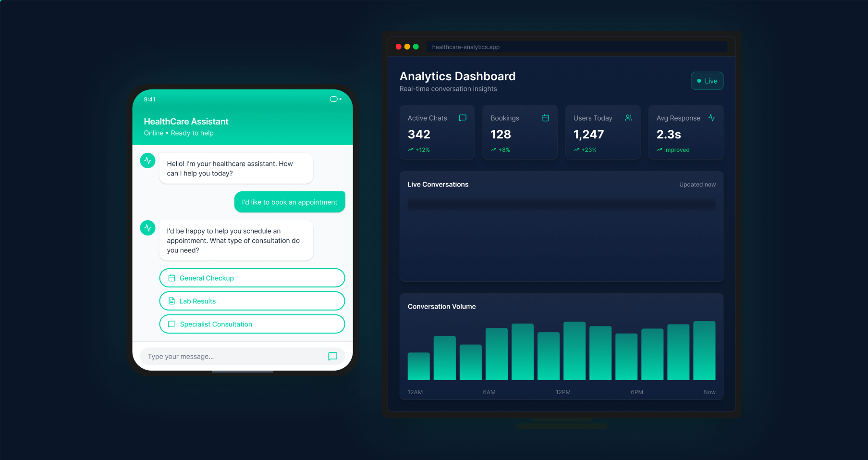Click the Type your message input field
The width and height of the screenshot is (868, 460).
click(235, 356)
